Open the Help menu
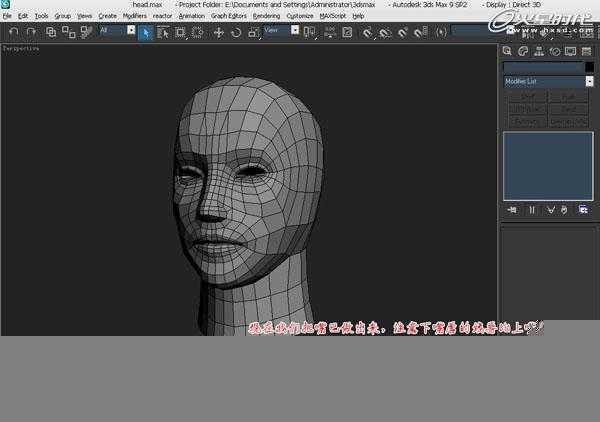The width and height of the screenshot is (600, 422). tap(358, 16)
